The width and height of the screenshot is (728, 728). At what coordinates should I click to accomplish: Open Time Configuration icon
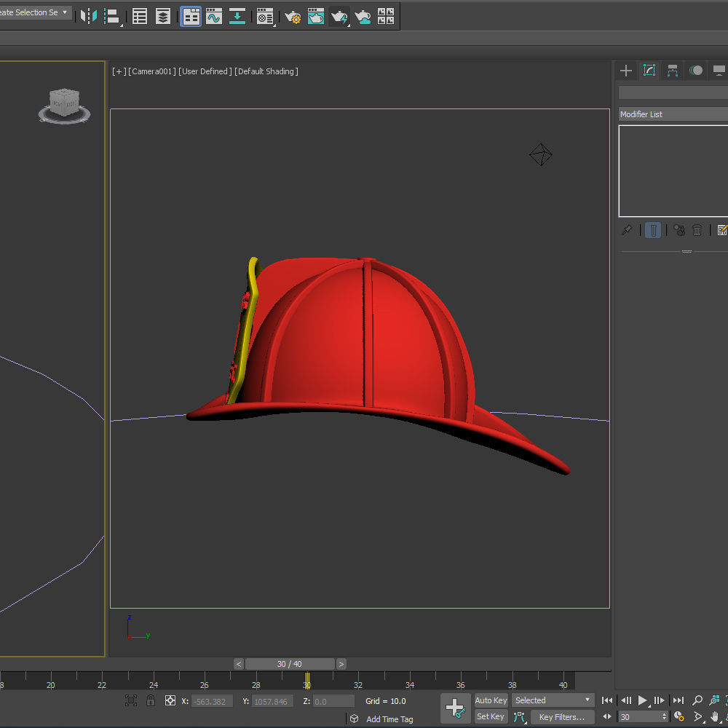(678, 716)
